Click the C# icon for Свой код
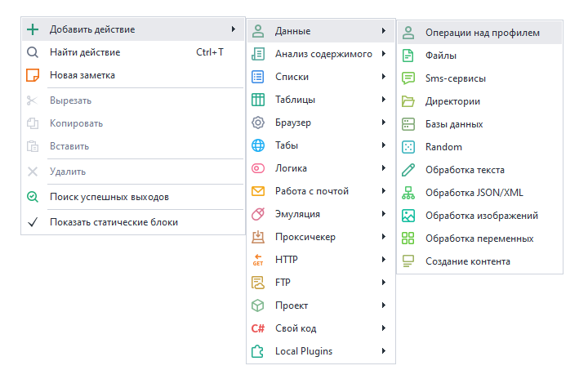This screenshot has width=588, height=379. click(258, 328)
